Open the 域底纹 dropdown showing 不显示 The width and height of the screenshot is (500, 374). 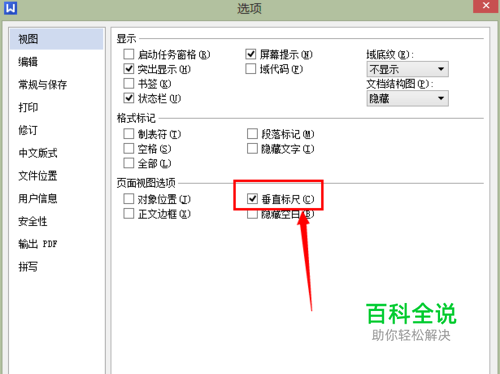tap(407, 69)
